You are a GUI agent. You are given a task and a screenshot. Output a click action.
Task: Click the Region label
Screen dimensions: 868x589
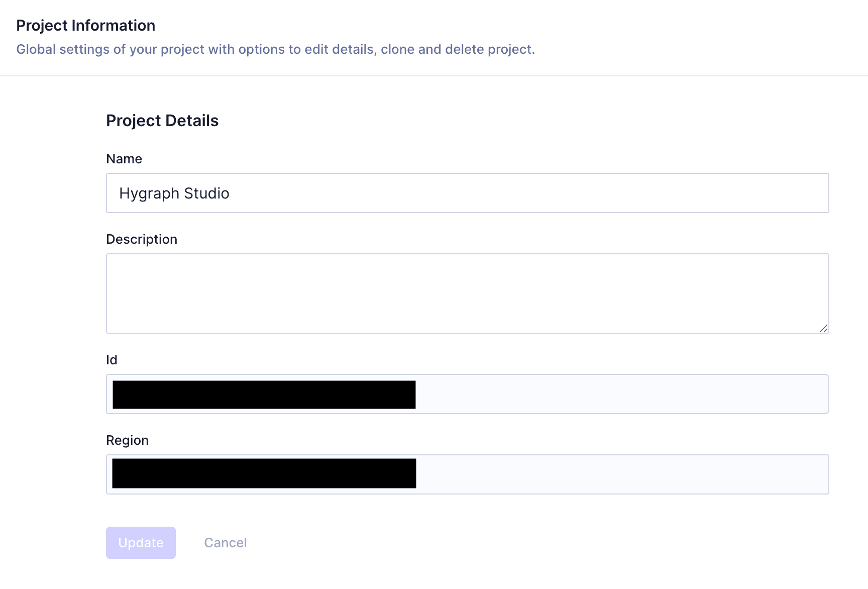(127, 440)
